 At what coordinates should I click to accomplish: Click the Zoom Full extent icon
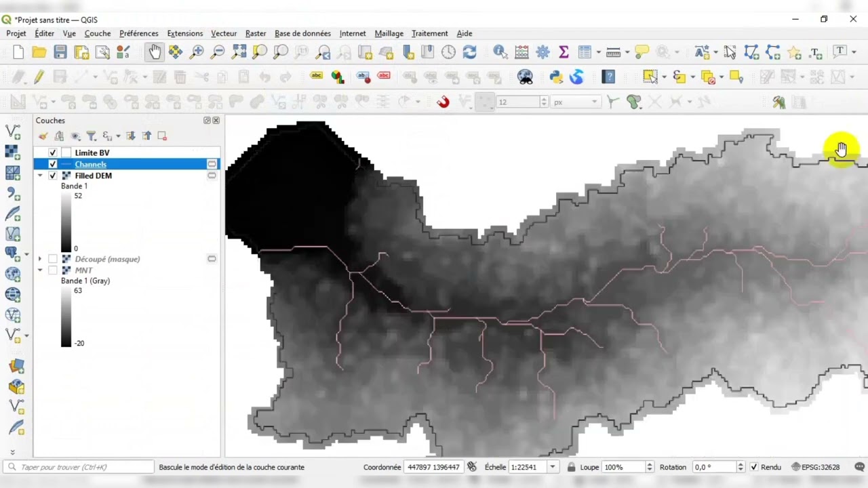pyautogui.click(x=239, y=52)
